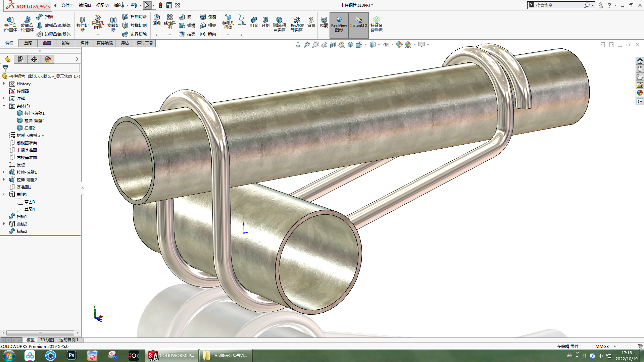Open the 编辑(E) menu
This screenshot has height=362, width=644.
[x=85, y=5]
